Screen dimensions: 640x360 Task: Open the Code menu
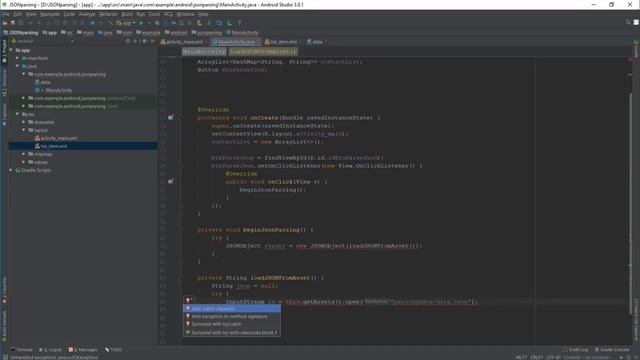[69, 14]
